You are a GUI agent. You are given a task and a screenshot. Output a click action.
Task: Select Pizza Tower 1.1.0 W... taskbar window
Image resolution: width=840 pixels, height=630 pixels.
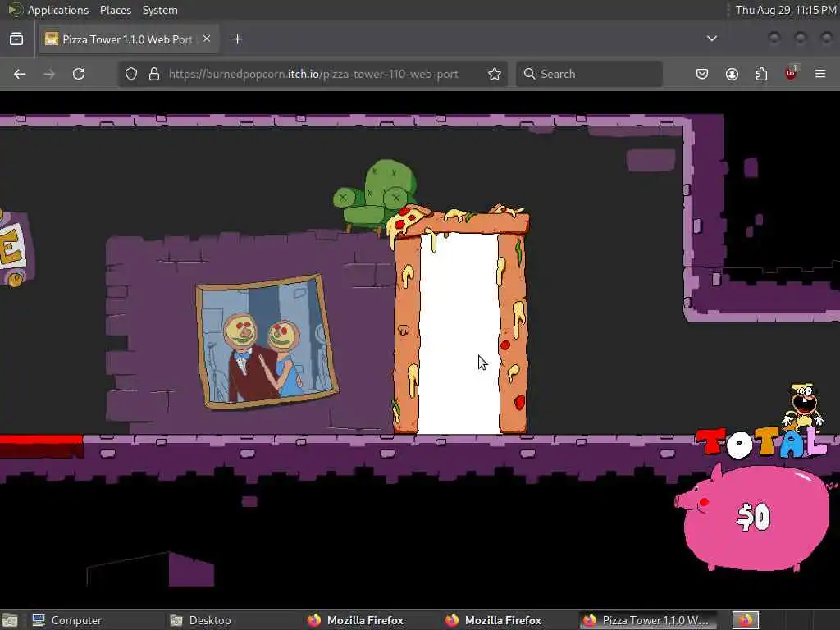(x=646, y=620)
